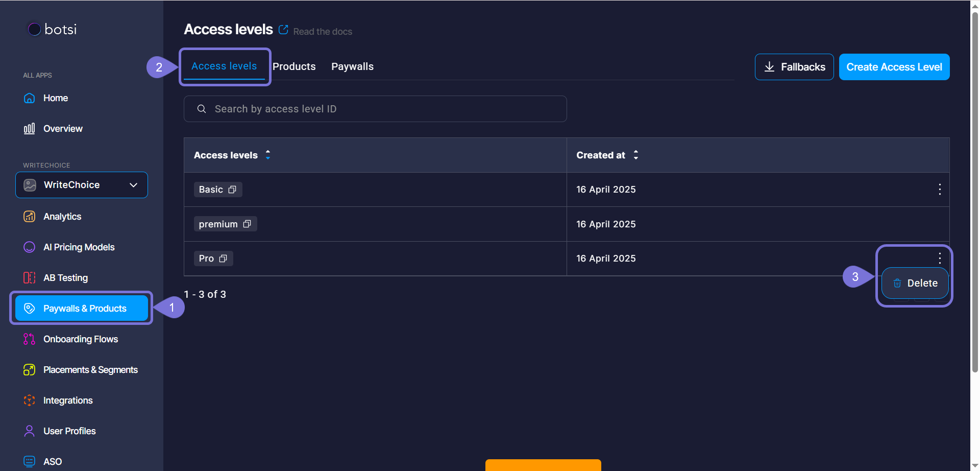The height and width of the screenshot is (471, 980).
Task: Download Fallbacks file
Action: (794, 67)
